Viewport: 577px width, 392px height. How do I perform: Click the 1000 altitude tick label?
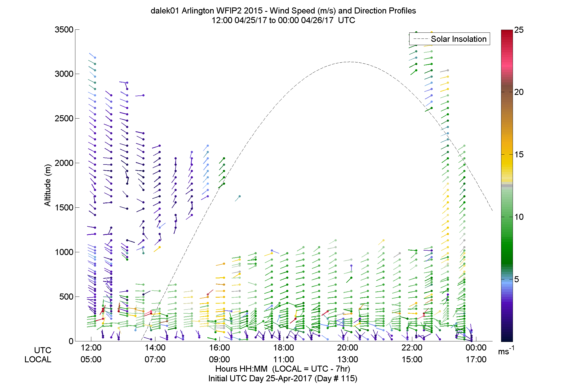64,252
